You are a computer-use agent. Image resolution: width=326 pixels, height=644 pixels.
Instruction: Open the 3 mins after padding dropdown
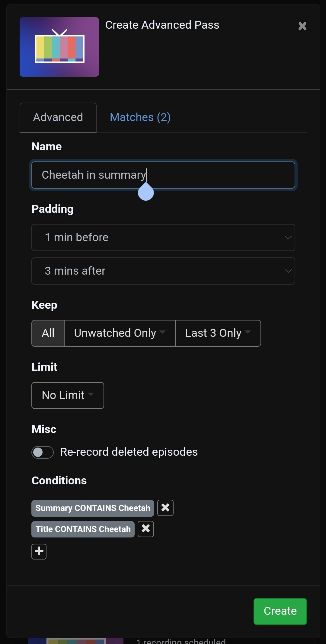tap(163, 271)
